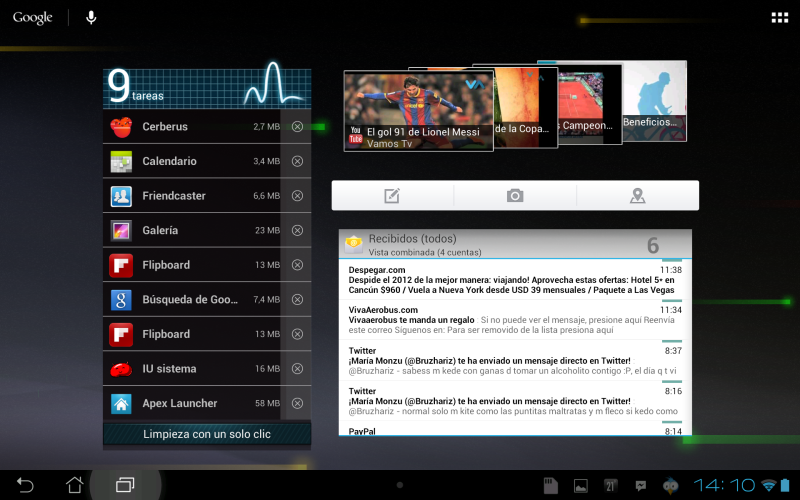Tap the compose post pencil icon
The height and width of the screenshot is (500, 800).
tap(392, 196)
